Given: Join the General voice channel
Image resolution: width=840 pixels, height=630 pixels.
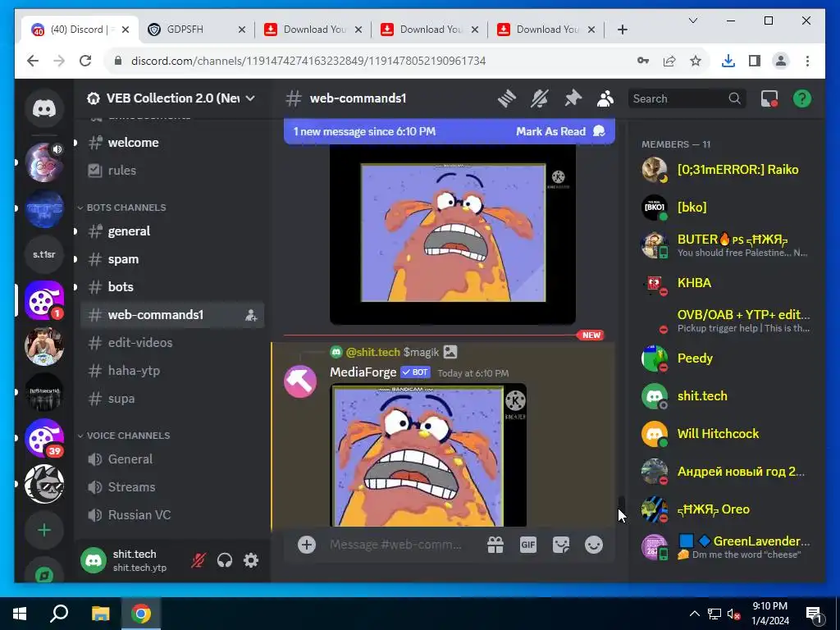Looking at the screenshot, I should [x=172, y=459].
